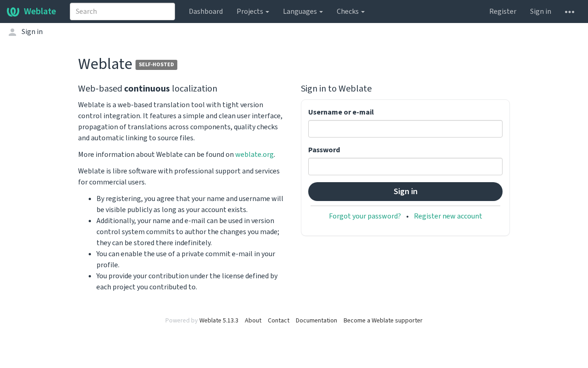Open the Dashboard menu item

(x=206, y=11)
